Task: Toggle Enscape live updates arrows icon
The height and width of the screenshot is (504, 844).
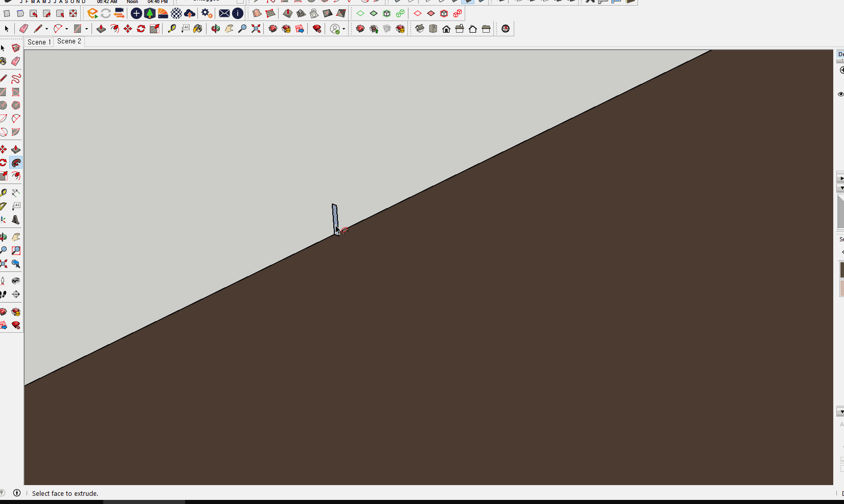Action: coord(106,13)
